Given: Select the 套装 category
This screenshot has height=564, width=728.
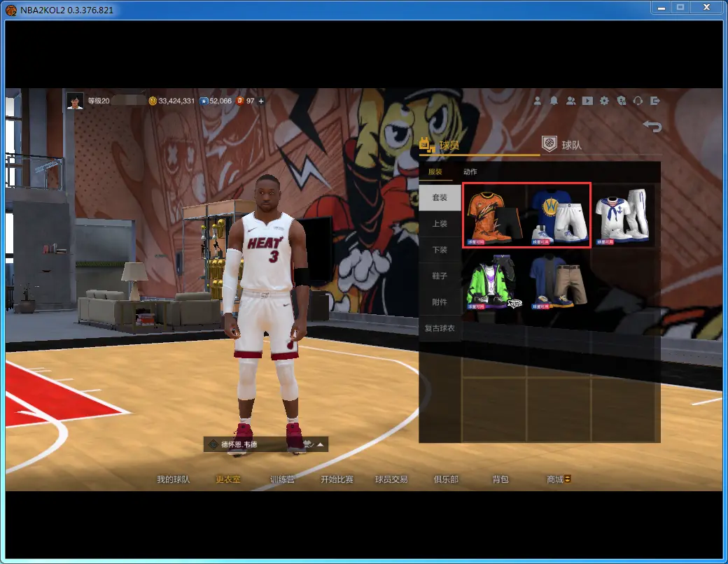Looking at the screenshot, I should [x=440, y=197].
